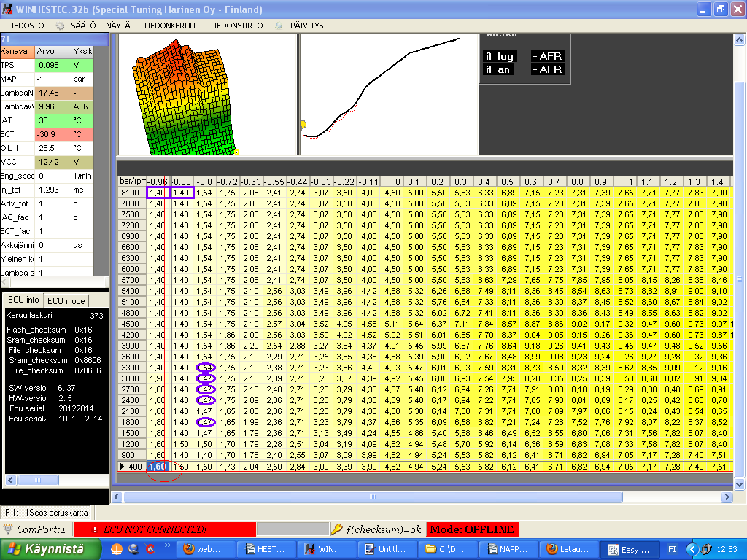Switch to the Latau… Firefox taskbar window

(568, 549)
